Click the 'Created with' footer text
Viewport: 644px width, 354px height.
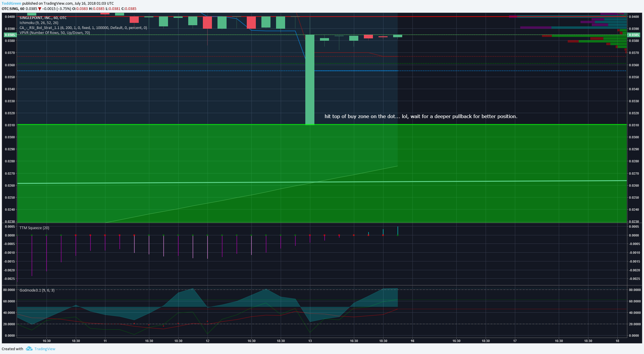click(x=12, y=349)
